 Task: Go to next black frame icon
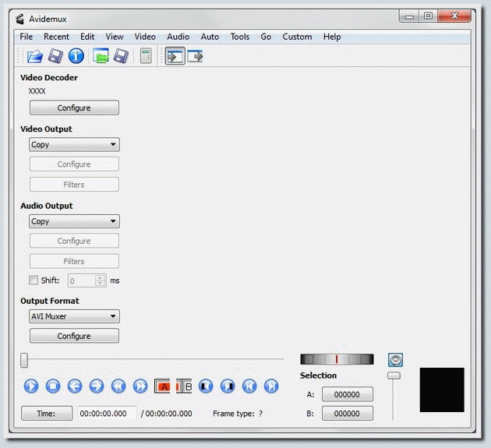[228, 386]
